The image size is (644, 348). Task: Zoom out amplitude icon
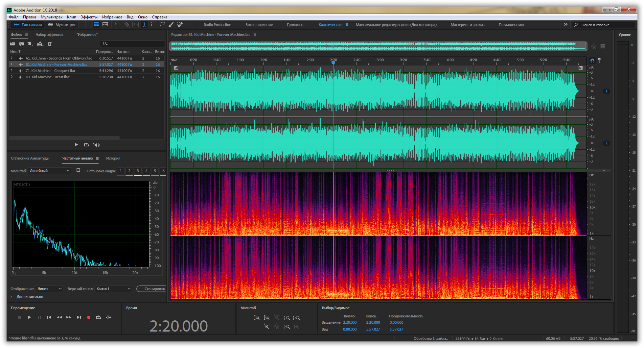pyautogui.click(x=266, y=318)
